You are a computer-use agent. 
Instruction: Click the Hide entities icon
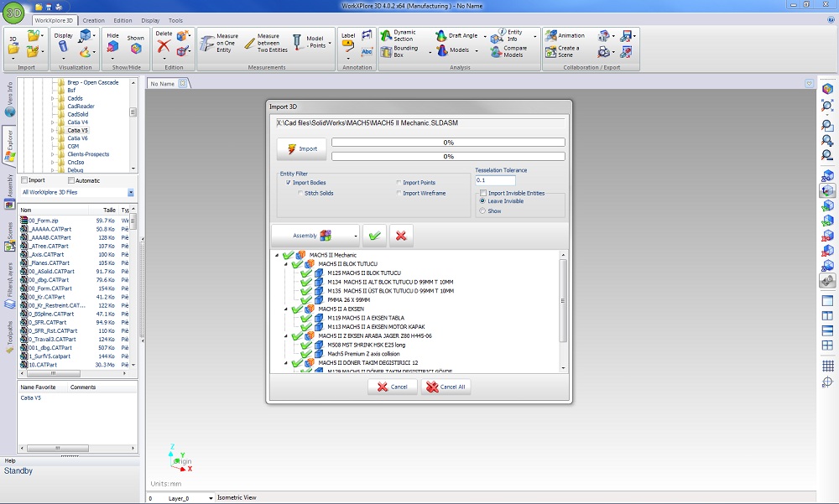pyautogui.click(x=112, y=44)
